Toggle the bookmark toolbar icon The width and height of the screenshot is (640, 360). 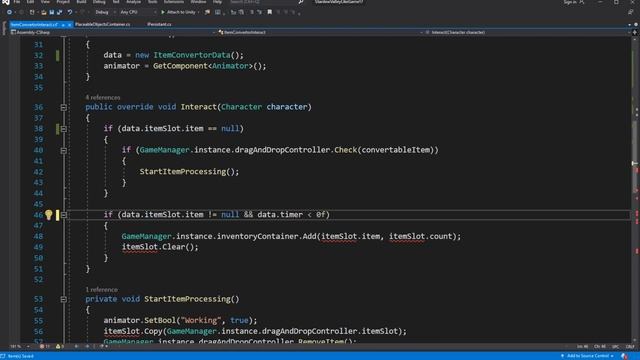click(270, 12)
